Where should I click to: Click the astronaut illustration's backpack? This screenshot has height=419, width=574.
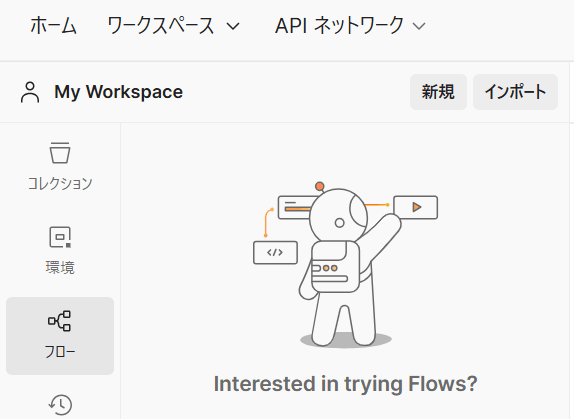[335, 266]
